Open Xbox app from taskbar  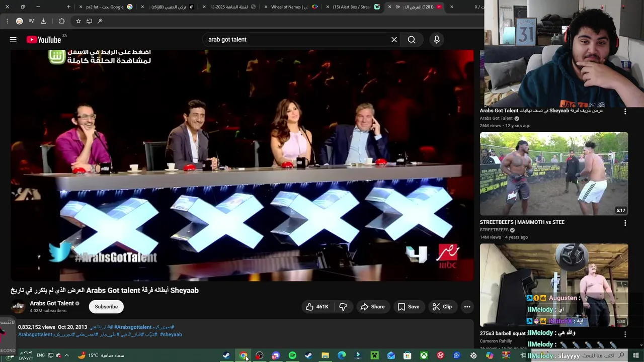point(424,355)
